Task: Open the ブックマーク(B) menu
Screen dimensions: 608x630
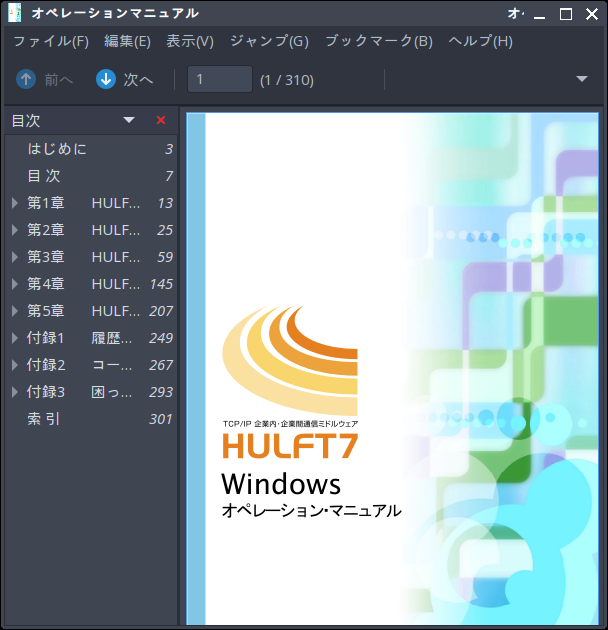Action: click(379, 41)
